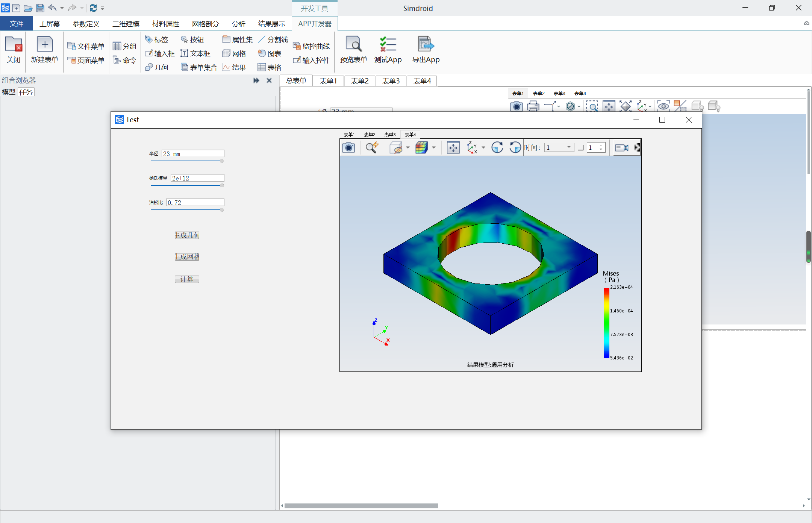Open the axis dropdown in background form toolbar
The height and width of the screenshot is (523, 812).
650,106
